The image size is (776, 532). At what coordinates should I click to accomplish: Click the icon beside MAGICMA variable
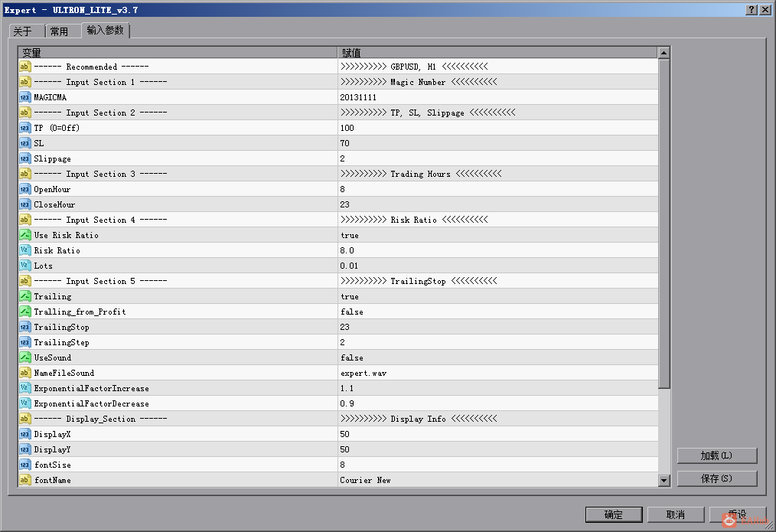point(24,97)
